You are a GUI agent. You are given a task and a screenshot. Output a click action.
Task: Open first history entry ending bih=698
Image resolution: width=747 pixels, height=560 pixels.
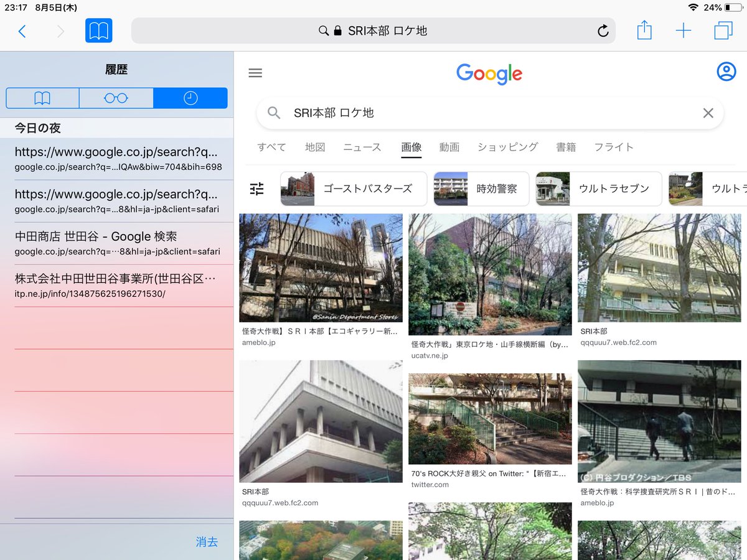click(x=117, y=159)
